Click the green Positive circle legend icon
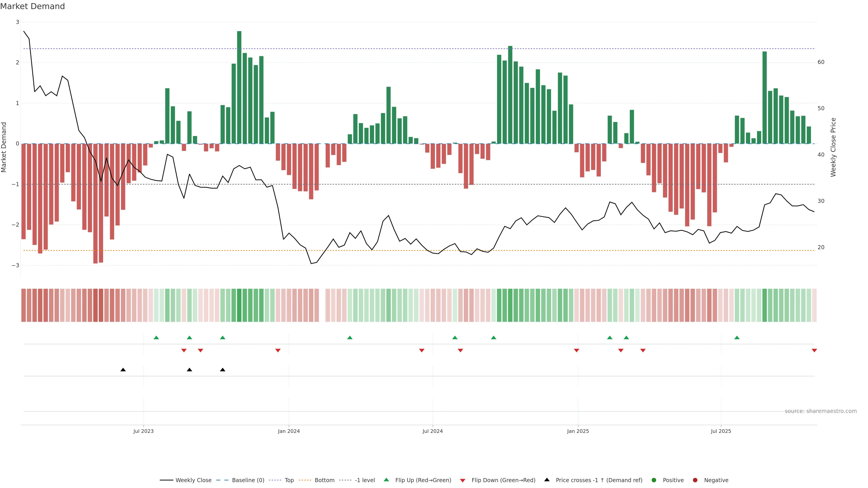Screen dimensions: 868x488 654,480
